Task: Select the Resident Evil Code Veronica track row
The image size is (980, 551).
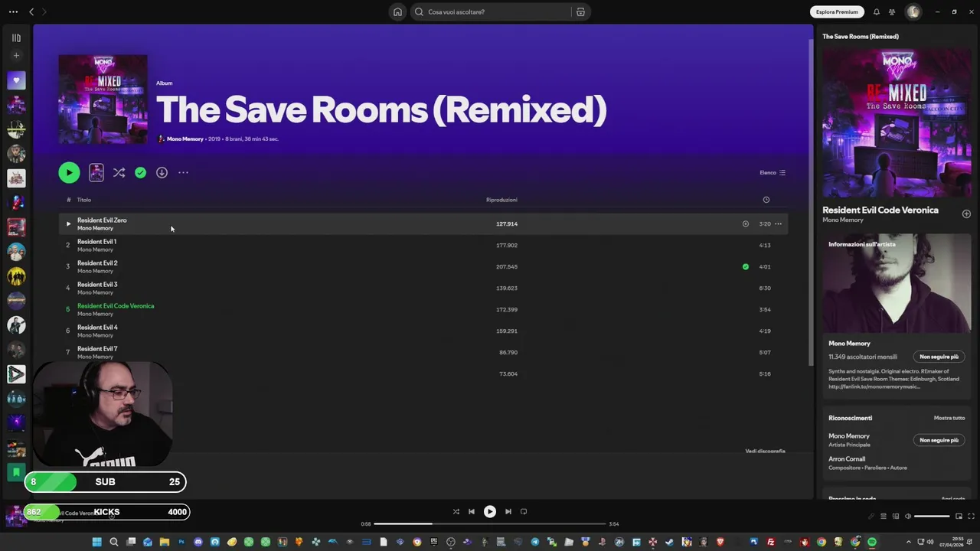Action: pyautogui.click(x=423, y=309)
